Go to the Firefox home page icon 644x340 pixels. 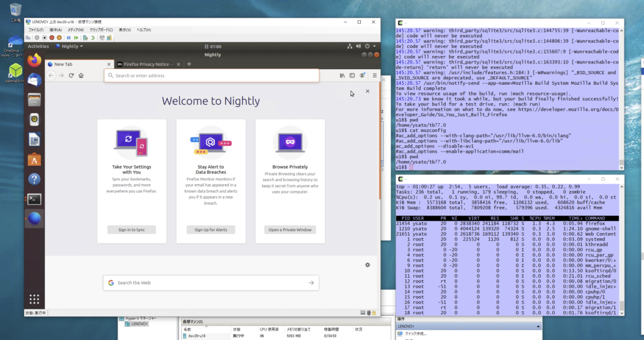point(81,75)
